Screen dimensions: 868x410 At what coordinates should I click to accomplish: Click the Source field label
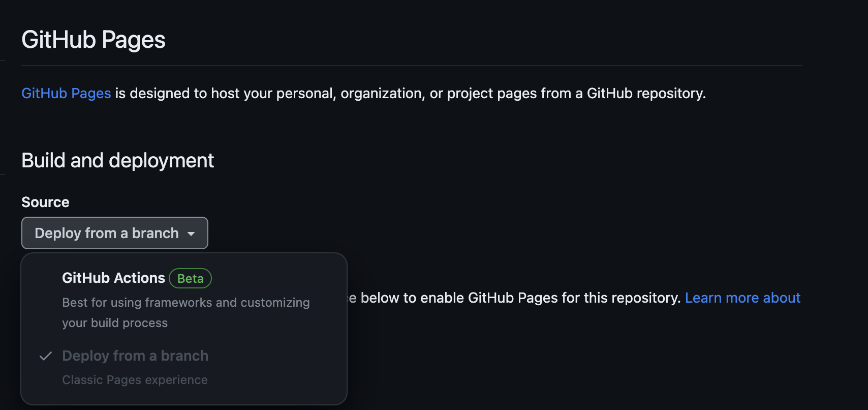coord(45,202)
